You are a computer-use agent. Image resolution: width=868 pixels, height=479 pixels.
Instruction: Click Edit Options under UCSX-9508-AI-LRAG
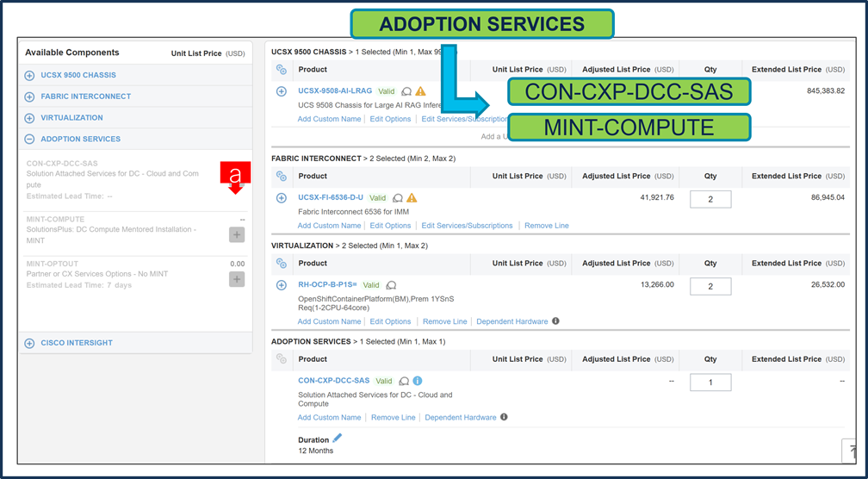coord(390,119)
